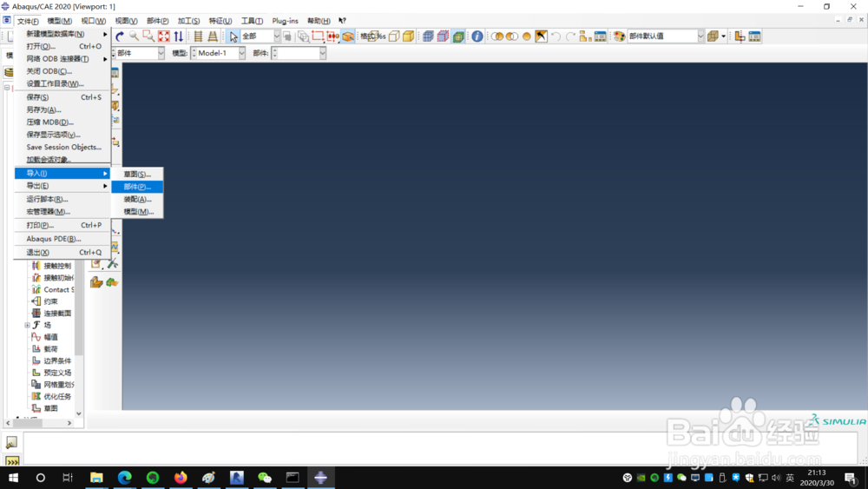Select 设置工作目录(W)... menu entry
The height and width of the screenshot is (489, 868).
click(x=62, y=83)
